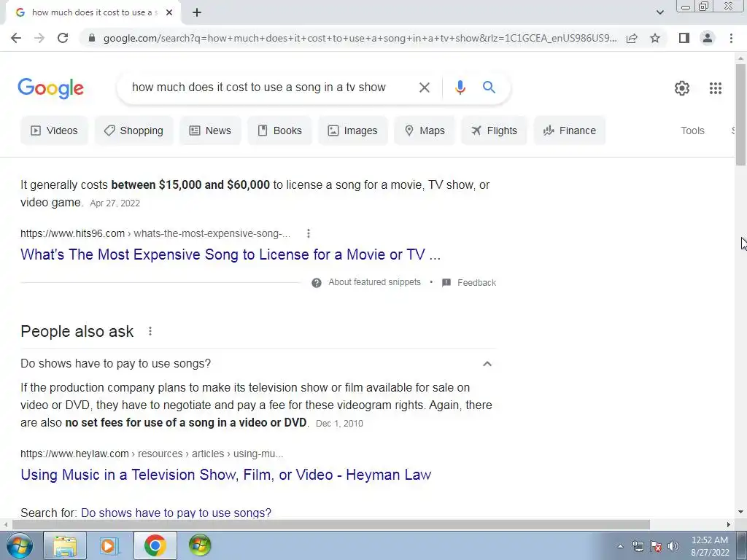Open the browser side panel icon
This screenshot has height=560, width=747.
point(684,38)
